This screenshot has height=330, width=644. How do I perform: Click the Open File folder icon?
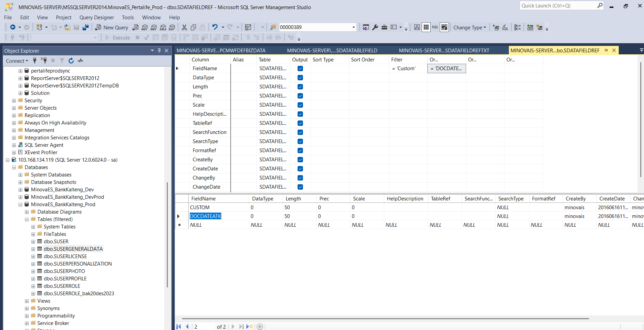(x=67, y=27)
